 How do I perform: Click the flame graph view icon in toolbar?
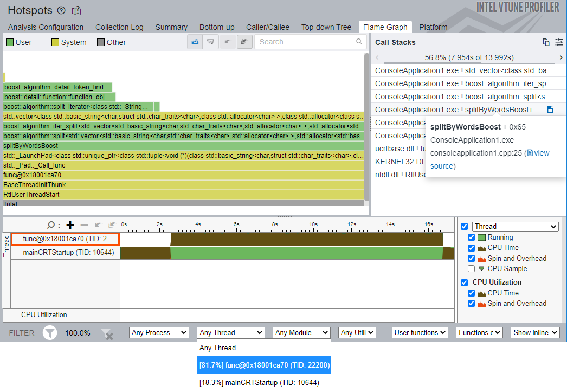(x=195, y=42)
